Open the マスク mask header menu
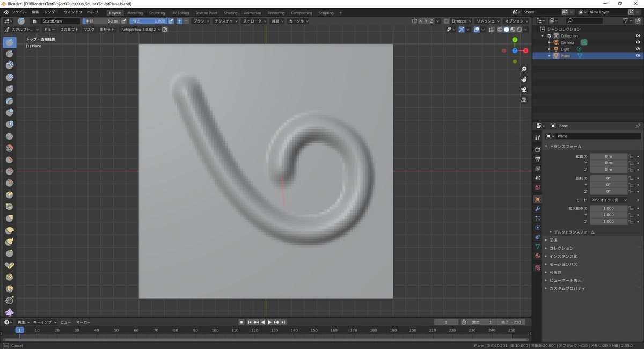The image size is (644, 349). [x=89, y=30]
